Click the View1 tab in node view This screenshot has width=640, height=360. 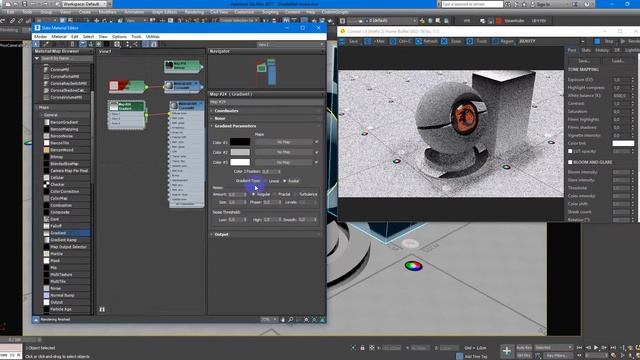coord(105,51)
